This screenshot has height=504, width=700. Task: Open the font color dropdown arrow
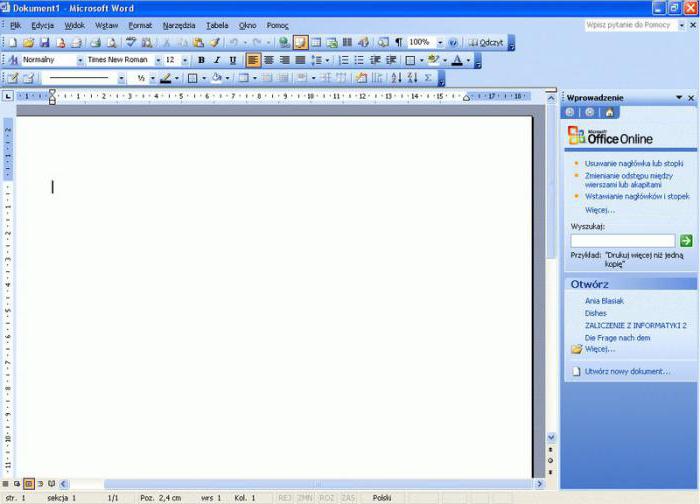pyautogui.click(x=468, y=60)
